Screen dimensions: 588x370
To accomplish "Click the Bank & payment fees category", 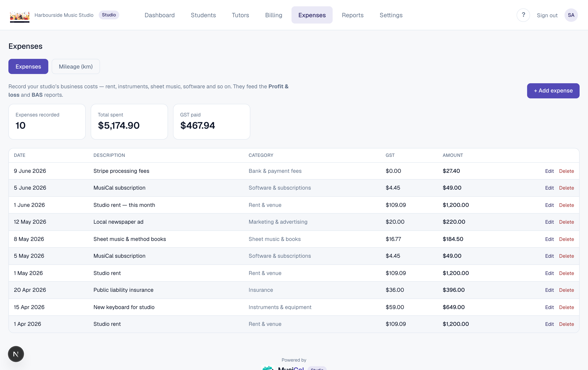I will (x=275, y=171).
